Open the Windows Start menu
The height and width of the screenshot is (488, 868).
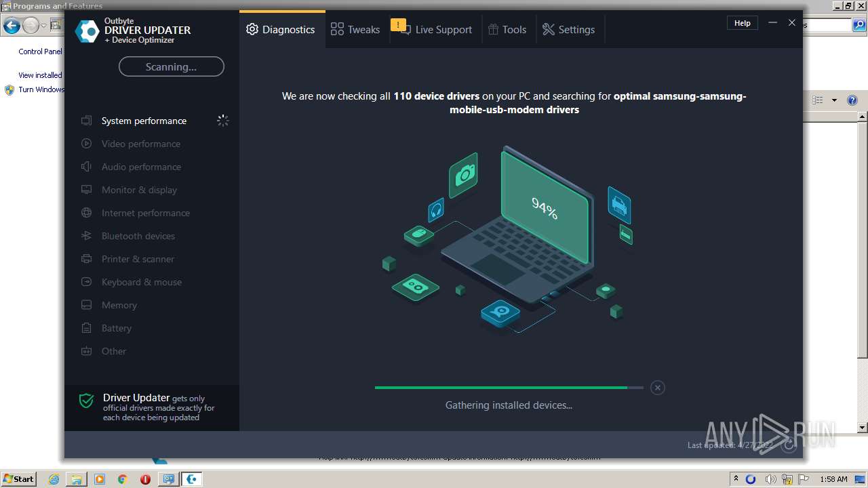click(18, 479)
